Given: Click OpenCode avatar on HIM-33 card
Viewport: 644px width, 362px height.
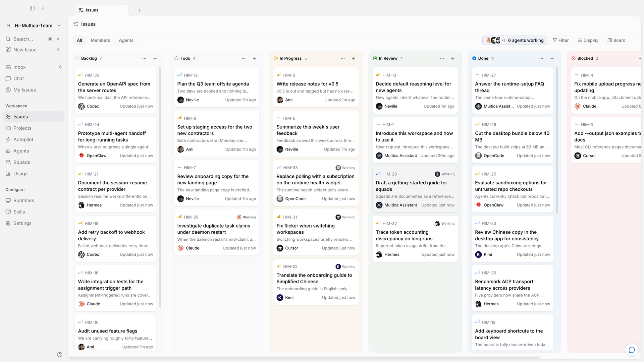Looking at the screenshot, I should [x=280, y=199].
